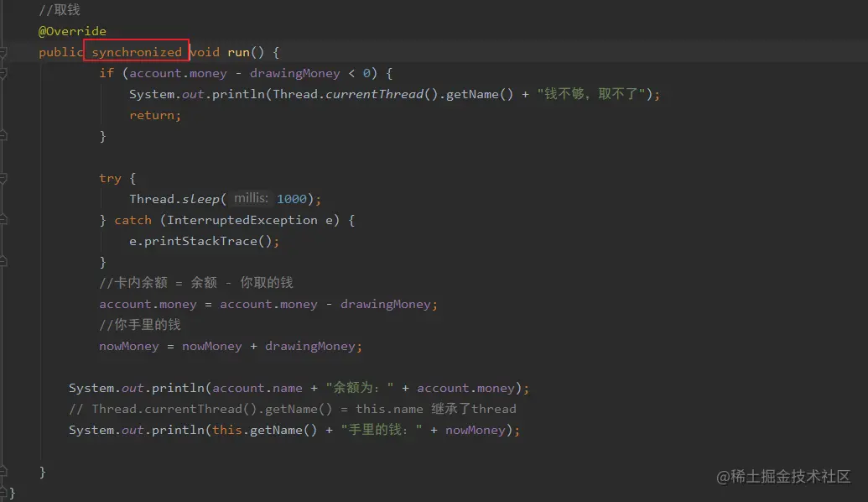The width and height of the screenshot is (868, 502).
Task: Click the sleep method call
Action: pos(201,199)
